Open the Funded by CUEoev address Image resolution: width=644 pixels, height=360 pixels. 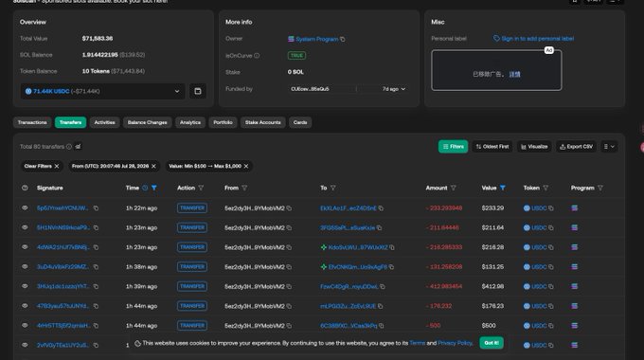coord(310,89)
